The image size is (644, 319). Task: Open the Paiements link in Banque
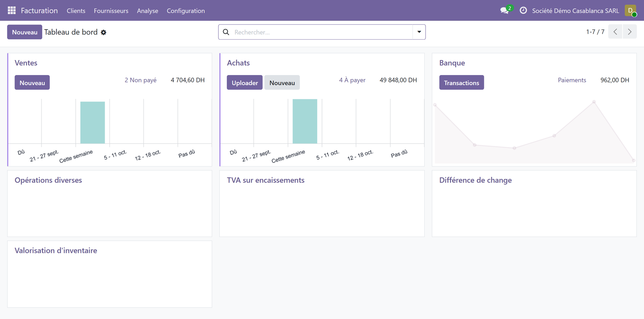(572, 80)
